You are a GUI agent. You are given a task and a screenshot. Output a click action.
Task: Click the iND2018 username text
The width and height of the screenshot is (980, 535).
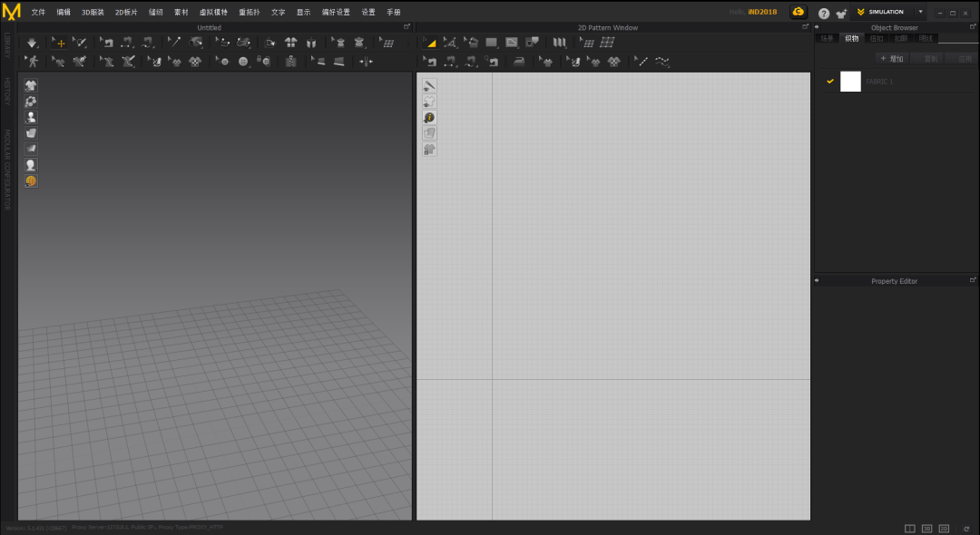click(x=762, y=12)
